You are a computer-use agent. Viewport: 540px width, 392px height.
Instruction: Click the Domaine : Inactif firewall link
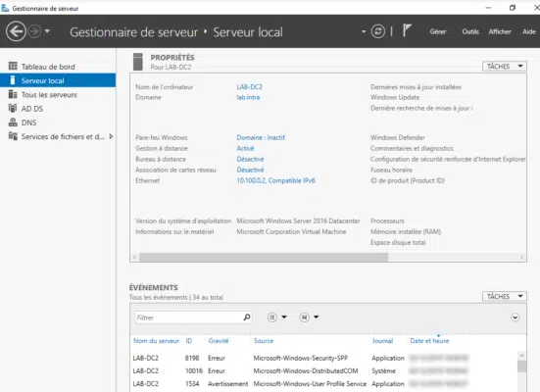coord(261,137)
